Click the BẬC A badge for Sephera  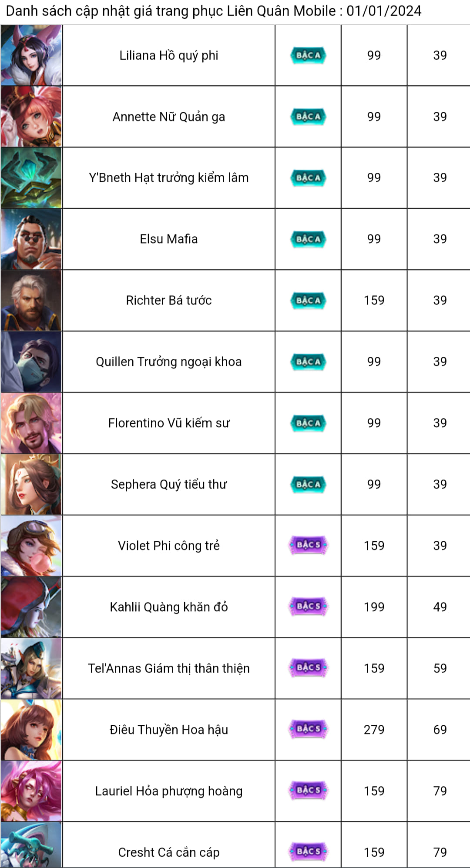(308, 484)
